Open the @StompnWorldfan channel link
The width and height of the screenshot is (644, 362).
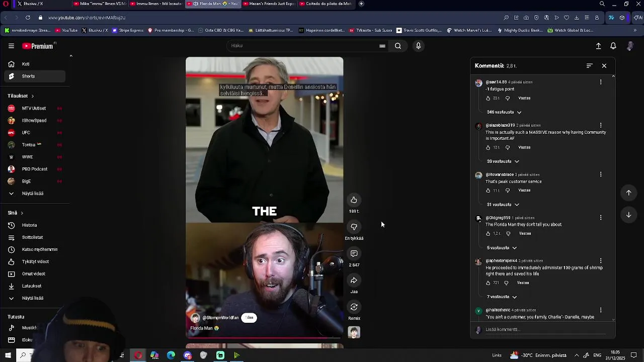(x=220, y=318)
